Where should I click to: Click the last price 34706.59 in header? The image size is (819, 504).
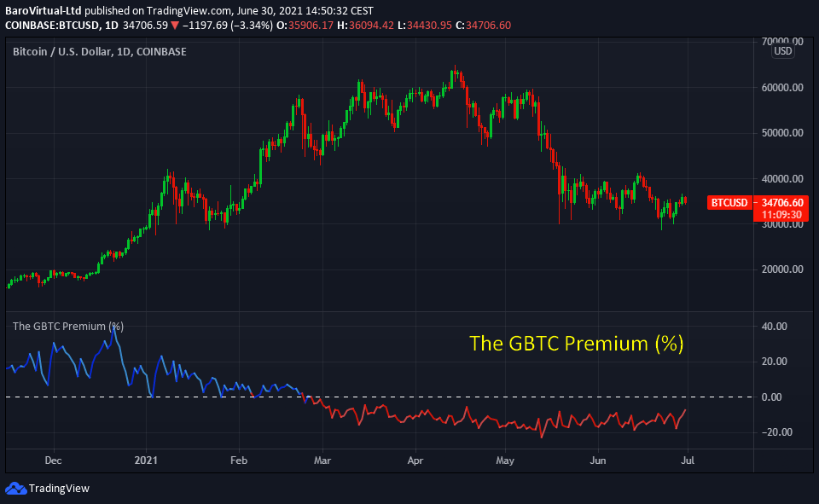[145, 25]
